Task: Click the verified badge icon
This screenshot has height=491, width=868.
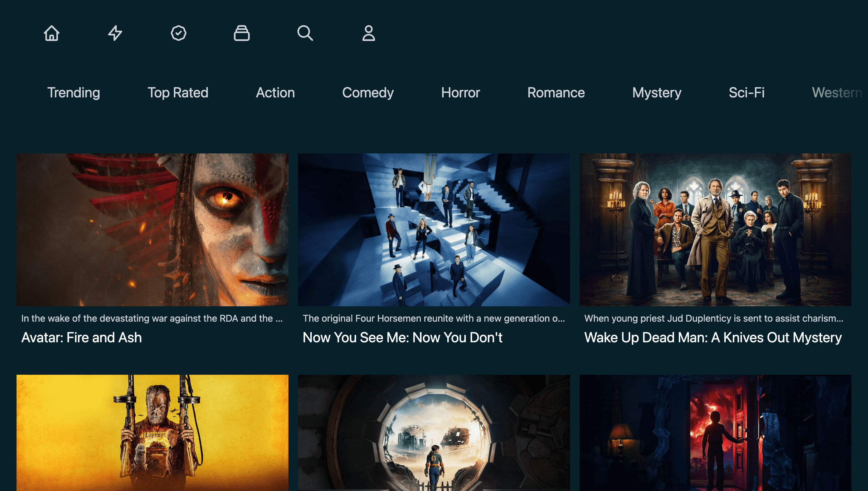Action: [x=178, y=33]
